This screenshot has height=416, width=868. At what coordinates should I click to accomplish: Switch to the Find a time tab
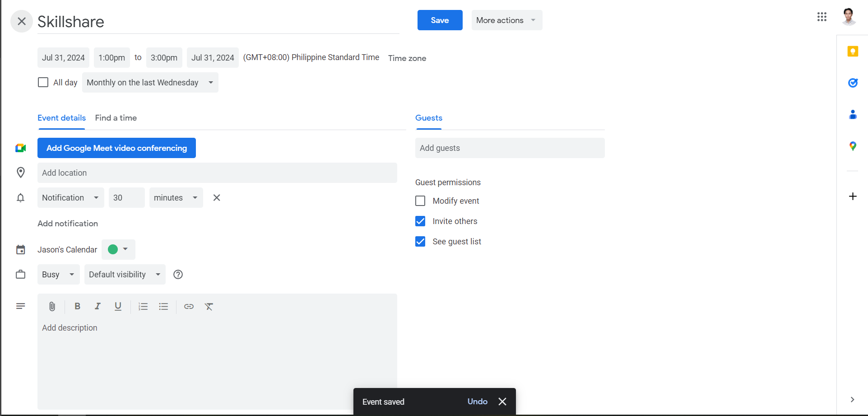116,118
